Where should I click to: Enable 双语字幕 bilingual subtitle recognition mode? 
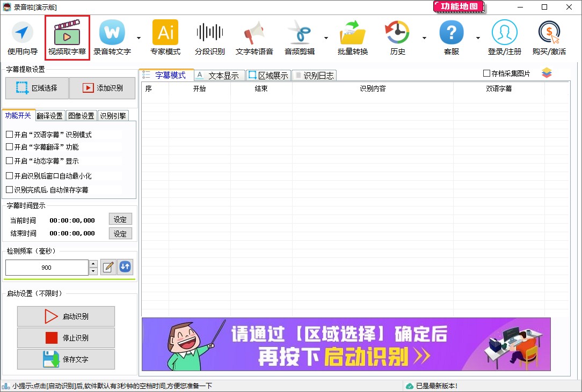(9, 135)
